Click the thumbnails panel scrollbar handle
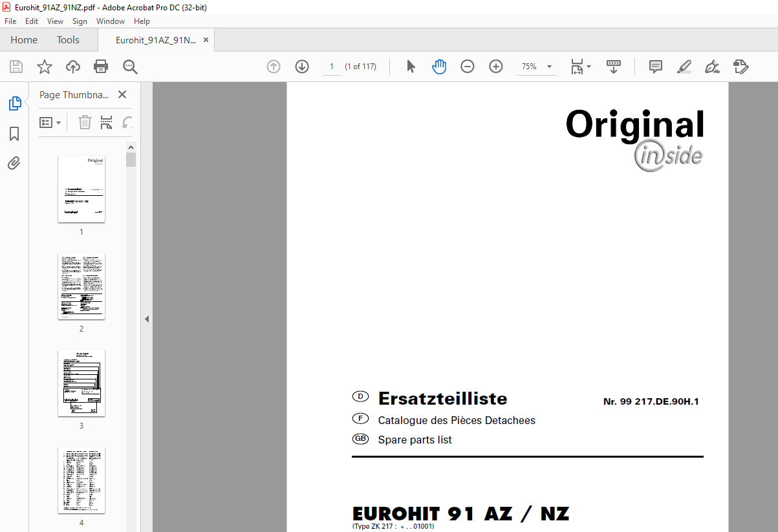This screenshot has height=532, width=778. click(x=131, y=160)
